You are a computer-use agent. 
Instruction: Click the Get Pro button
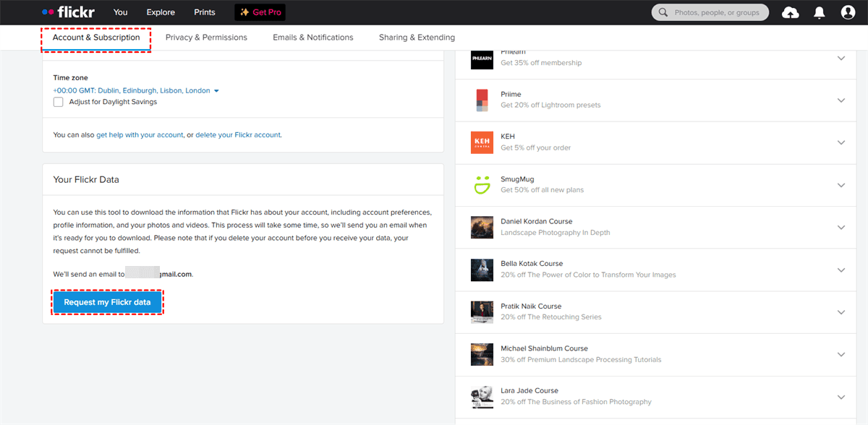pos(260,12)
